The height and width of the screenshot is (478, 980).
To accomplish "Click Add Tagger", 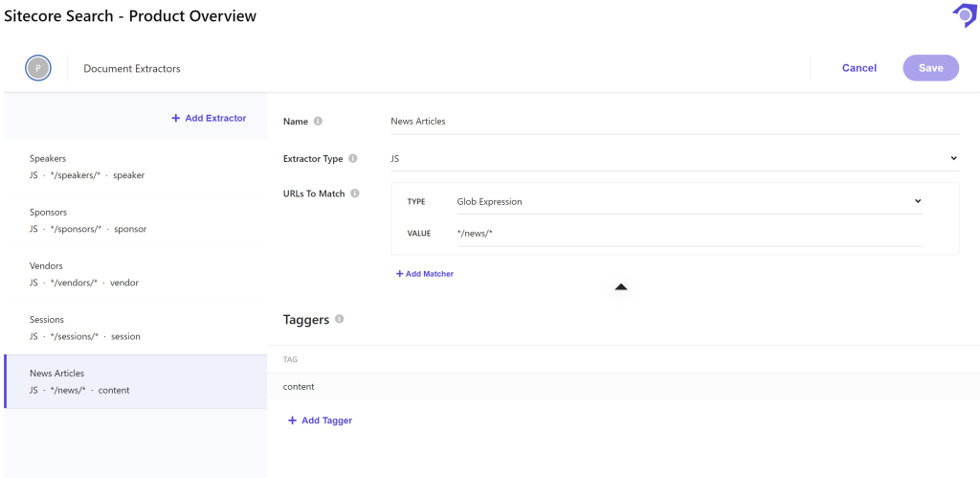I will click(x=320, y=421).
